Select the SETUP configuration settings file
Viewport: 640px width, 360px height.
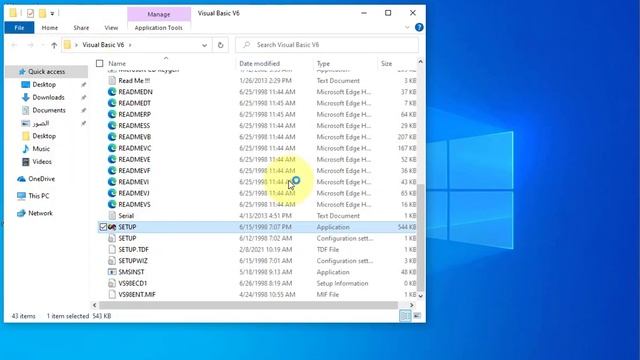point(127,238)
